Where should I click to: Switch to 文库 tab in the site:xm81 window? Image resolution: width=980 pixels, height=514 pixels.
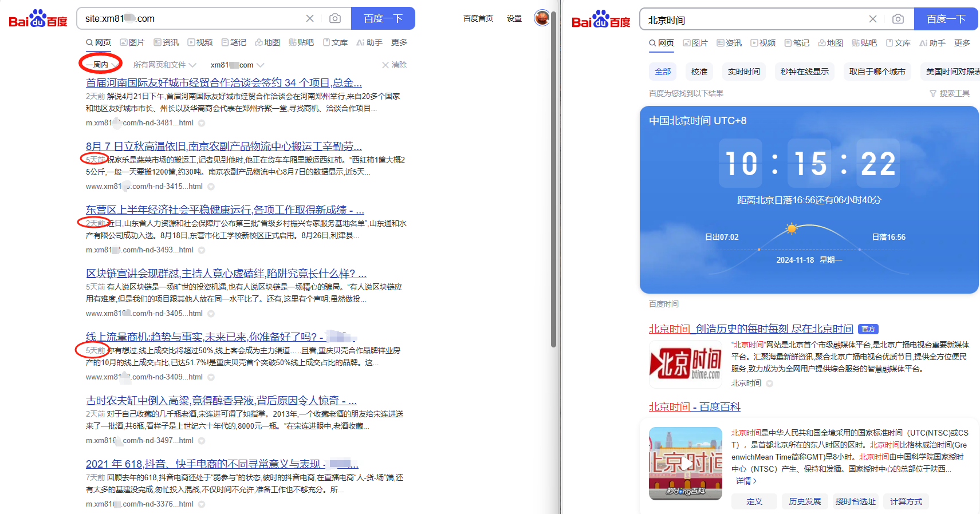335,42
